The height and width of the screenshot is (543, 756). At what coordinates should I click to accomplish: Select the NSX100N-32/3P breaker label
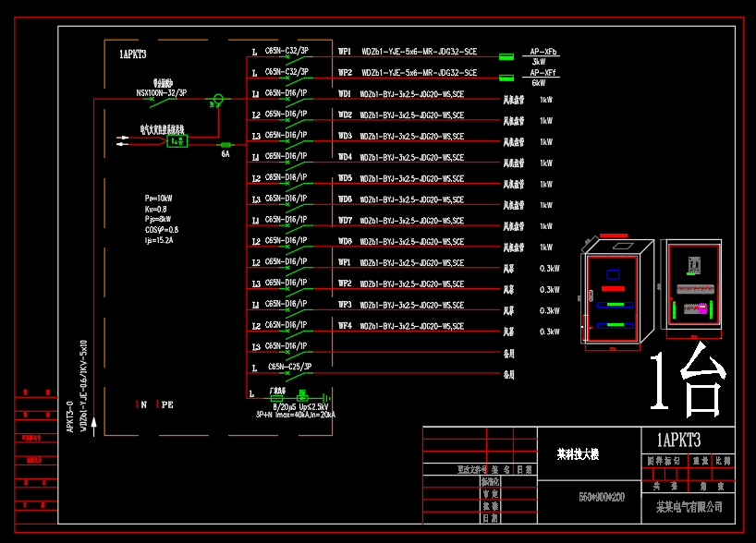[162, 92]
